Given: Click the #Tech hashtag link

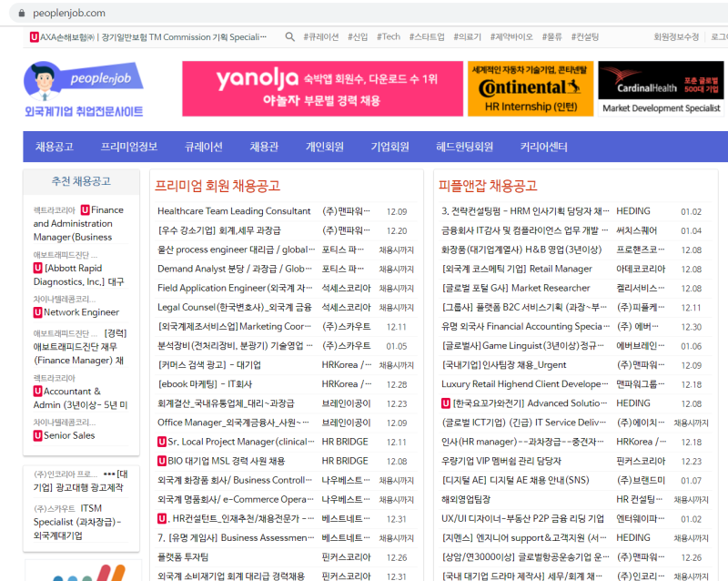Looking at the screenshot, I should pyautogui.click(x=389, y=37).
